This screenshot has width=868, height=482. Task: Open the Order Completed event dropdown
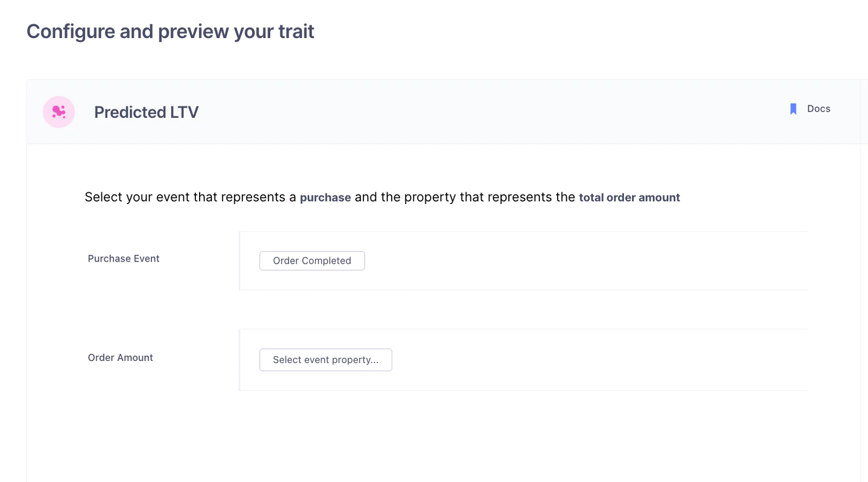click(312, 261)
